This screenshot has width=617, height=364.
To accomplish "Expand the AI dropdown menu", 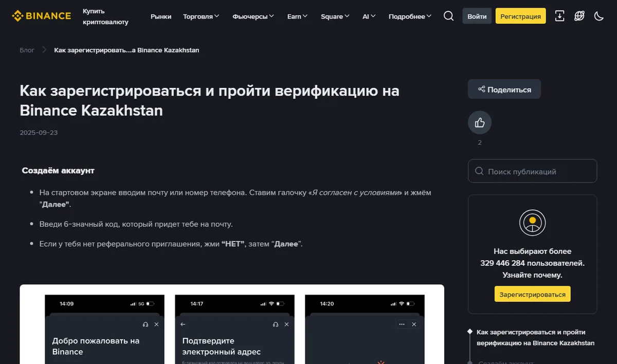I will pos(369,16).
